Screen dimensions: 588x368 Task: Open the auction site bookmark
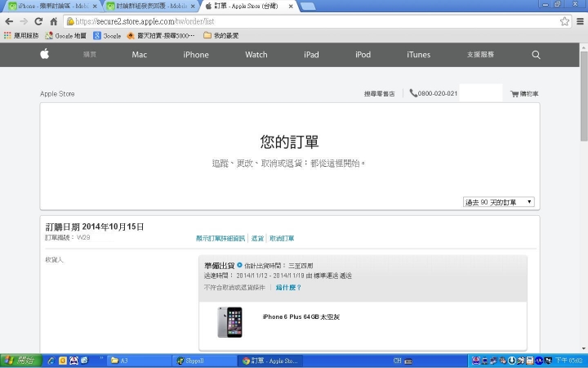tap(161, 35)
